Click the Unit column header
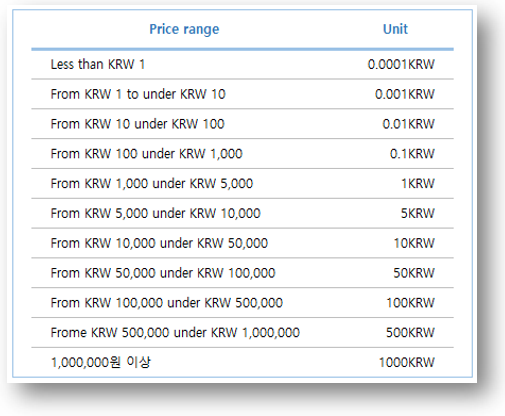505x416 pixels. click(x=395, y=29)
